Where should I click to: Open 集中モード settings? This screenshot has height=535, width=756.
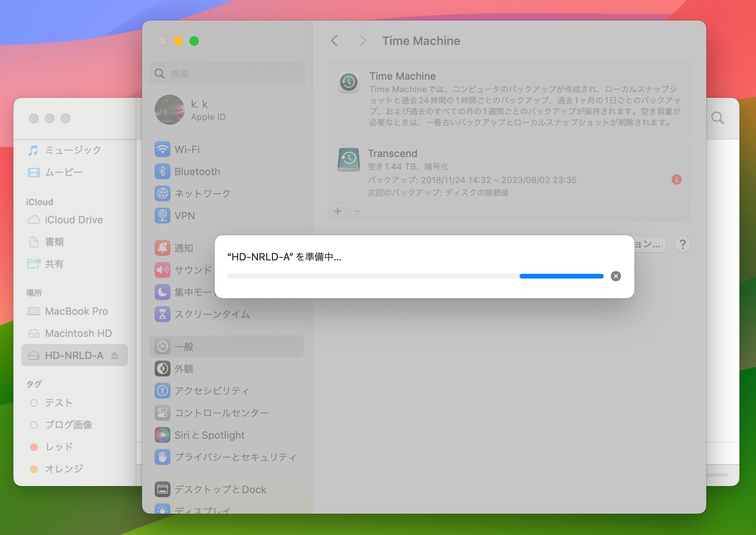(184, 292)
